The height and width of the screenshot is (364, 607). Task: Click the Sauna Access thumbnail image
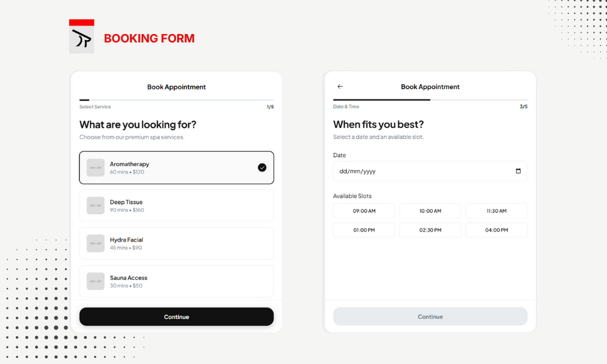pyautogui.click(x=95, y=281)
